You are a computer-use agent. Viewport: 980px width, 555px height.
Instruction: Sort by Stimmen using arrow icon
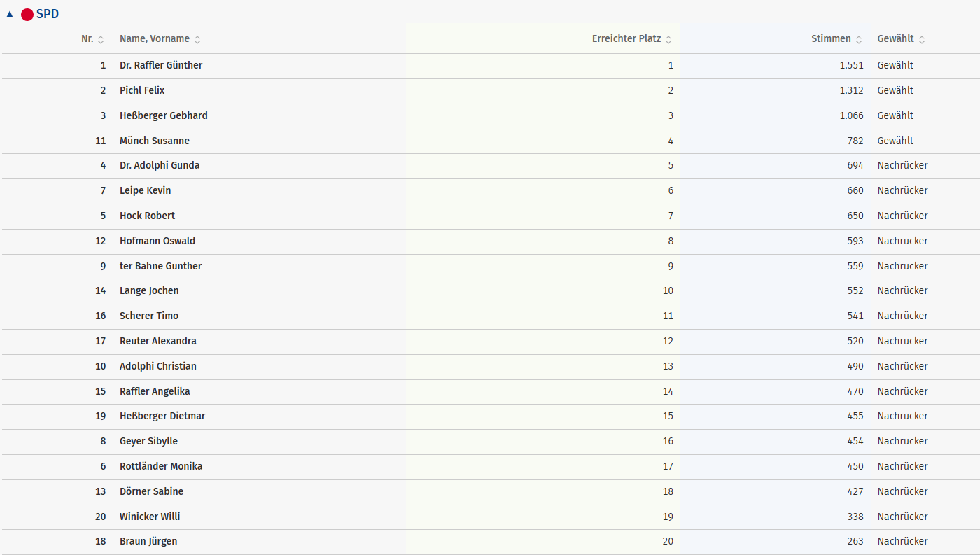859,40
